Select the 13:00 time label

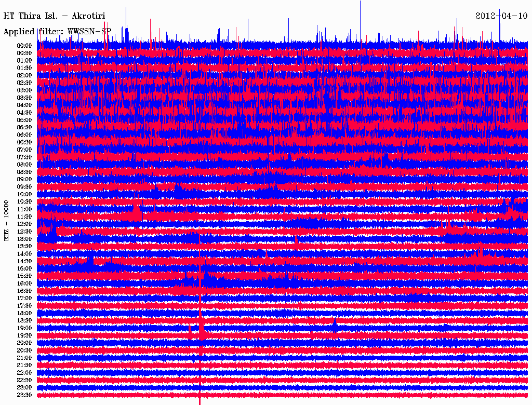coord(24,239)
